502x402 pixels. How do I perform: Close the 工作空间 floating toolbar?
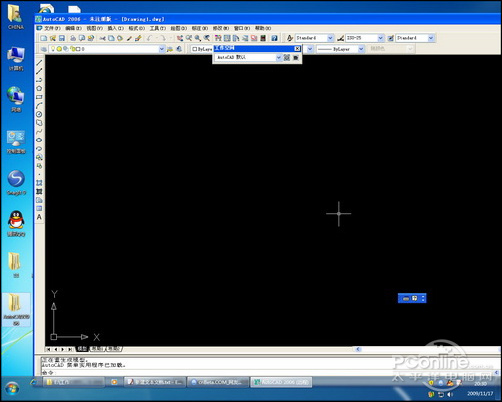click(x=297, y=49)
